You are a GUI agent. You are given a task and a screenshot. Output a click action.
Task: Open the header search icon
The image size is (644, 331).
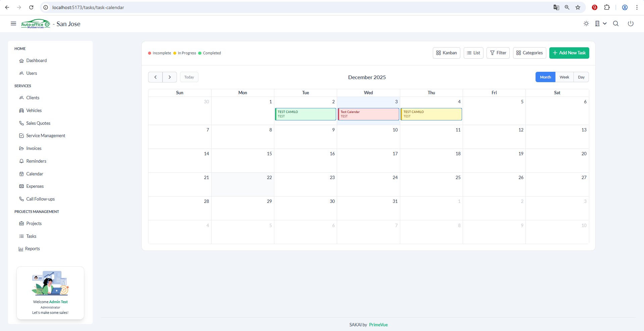[x=615, y=23]
